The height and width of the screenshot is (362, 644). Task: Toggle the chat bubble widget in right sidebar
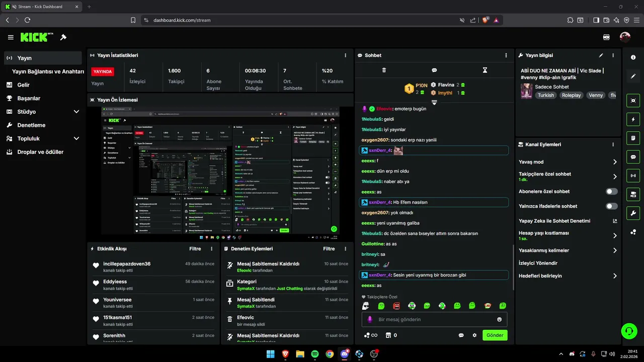[x=633, y=157]
